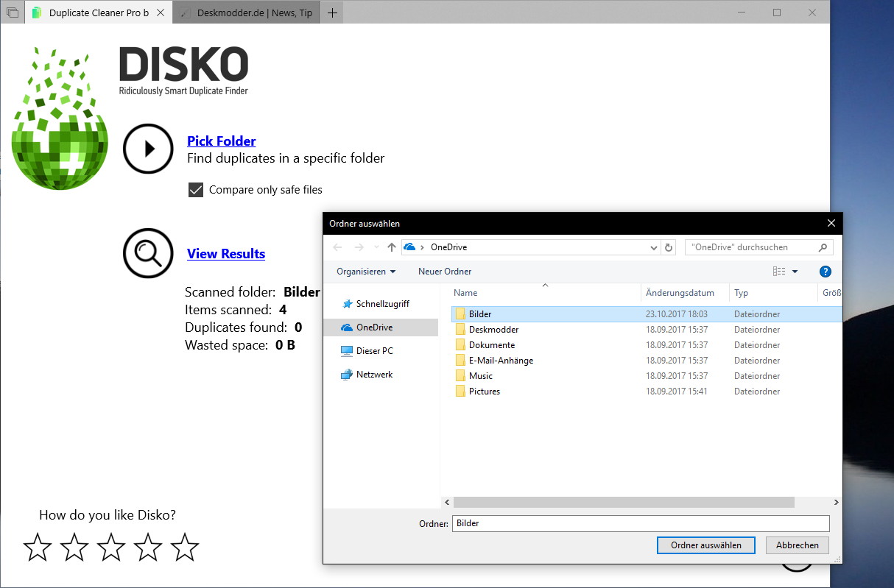Toggle Compare only safe files checkbox
The image size is (894, 588).
click(x=196, y=190)
